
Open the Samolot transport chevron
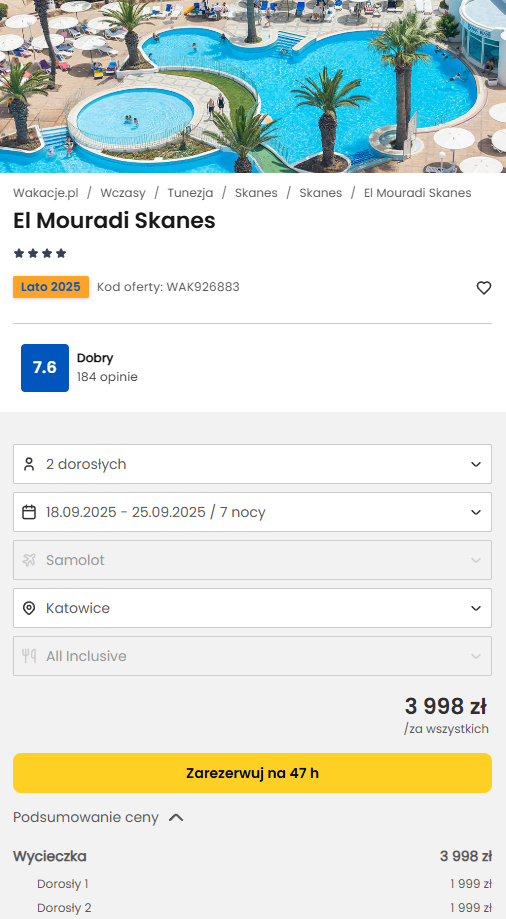coord(476,560)
